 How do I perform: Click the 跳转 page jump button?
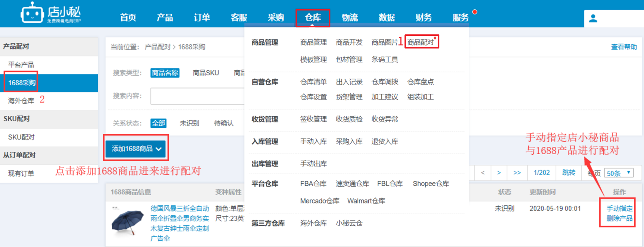click(x=569, y=173)
